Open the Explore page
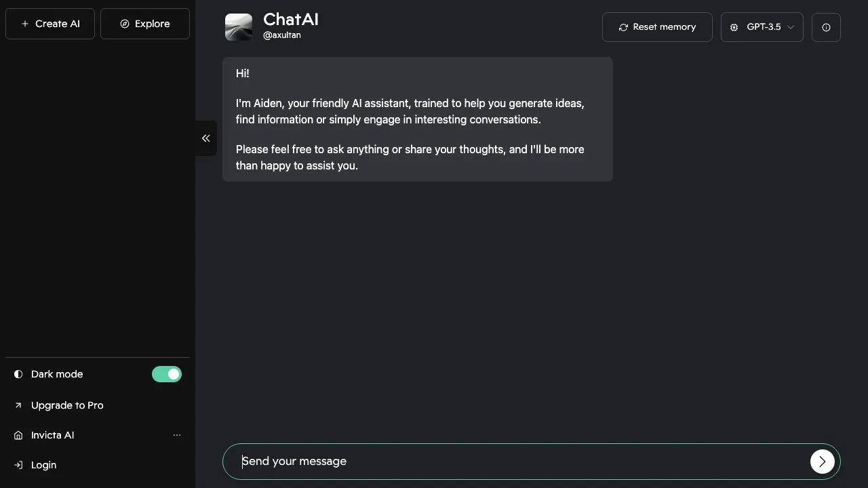The width and height of the screenshot is (868, 488). point(145,24)
